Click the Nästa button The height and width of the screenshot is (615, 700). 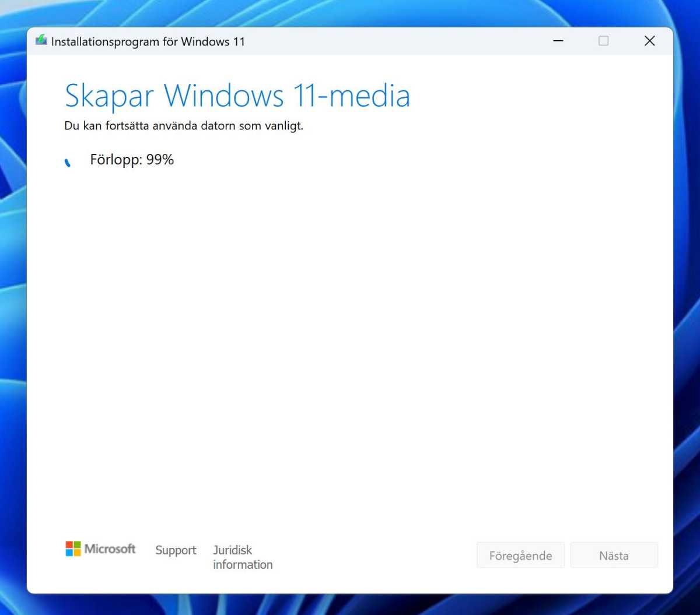pos(614,555)
